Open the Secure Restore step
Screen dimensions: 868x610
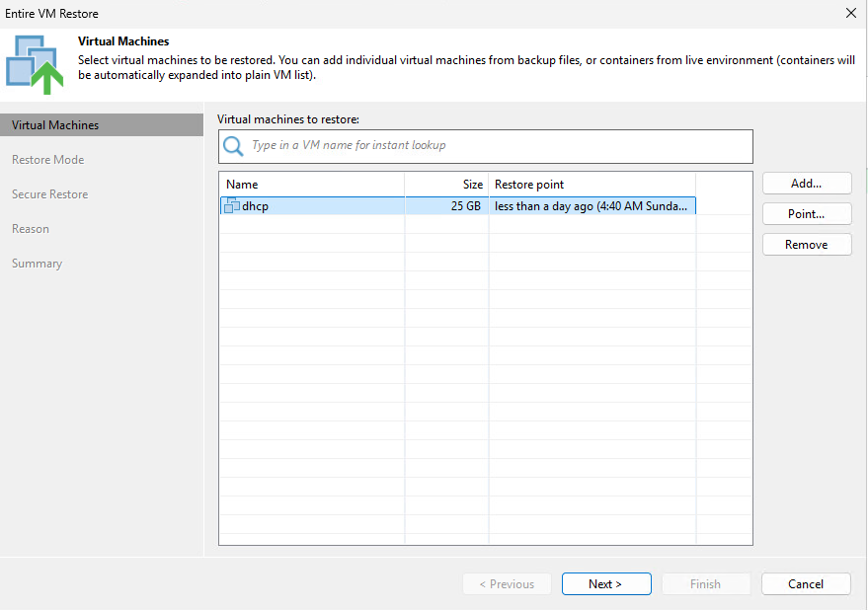(x=49, y=193)
